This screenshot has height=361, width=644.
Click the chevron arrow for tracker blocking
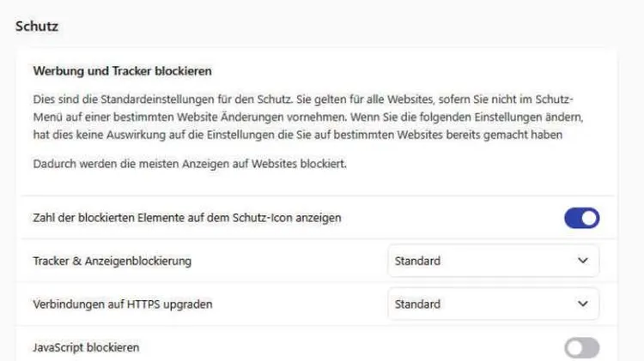[x=583, y=261]
